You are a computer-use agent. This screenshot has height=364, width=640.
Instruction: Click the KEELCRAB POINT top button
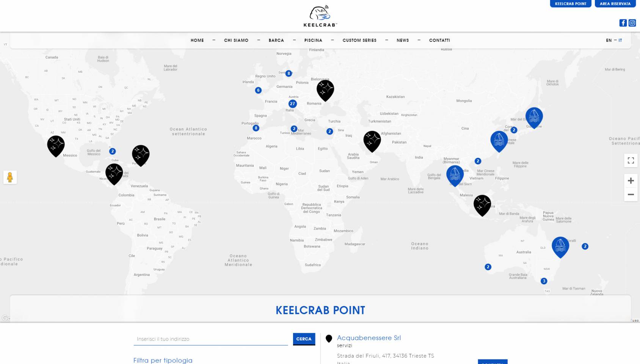(x=571, y=4)
